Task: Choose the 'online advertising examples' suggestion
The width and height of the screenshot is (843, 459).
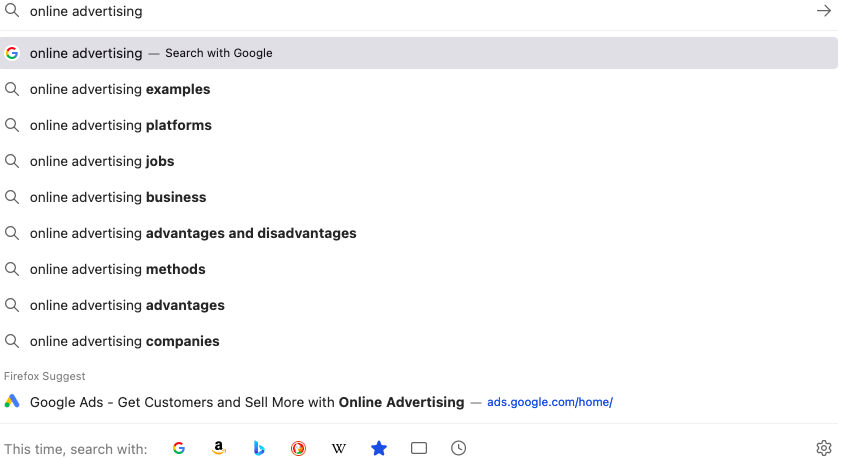Action: click(x=419, y=89)
